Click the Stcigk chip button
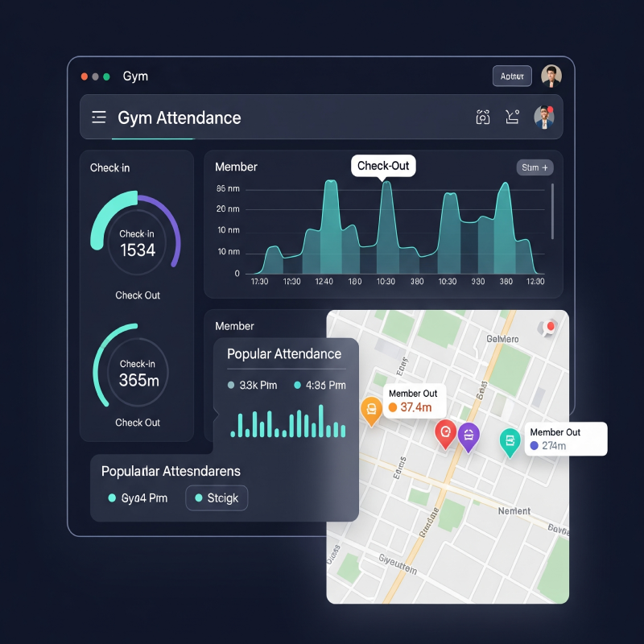The width and height of the screenshot is (644, 644). pyautogui.click(x=217, y=497)
